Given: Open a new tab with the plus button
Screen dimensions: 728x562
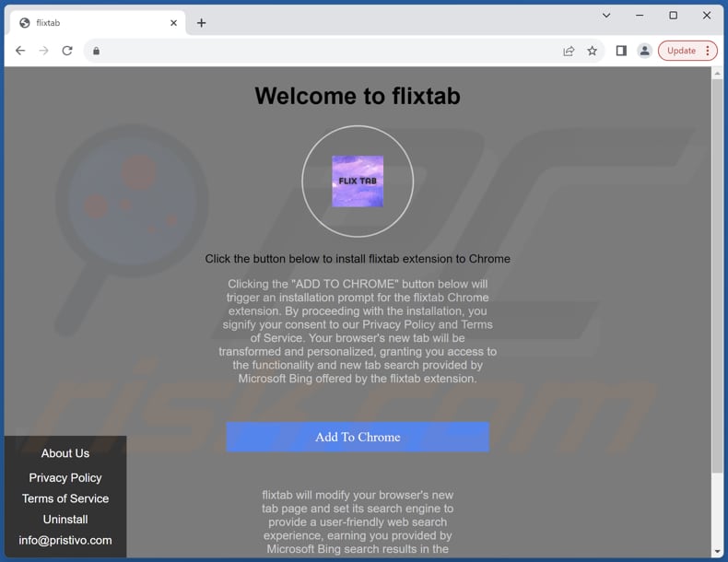Looking at the screenshot, I should coord(202,23).
